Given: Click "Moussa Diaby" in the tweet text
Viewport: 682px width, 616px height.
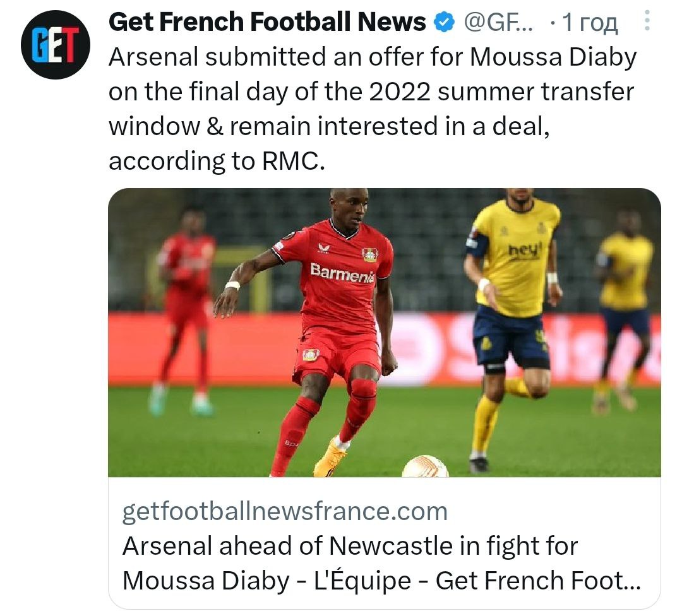Looking at the screenshot, I should [x=554, y=57].
